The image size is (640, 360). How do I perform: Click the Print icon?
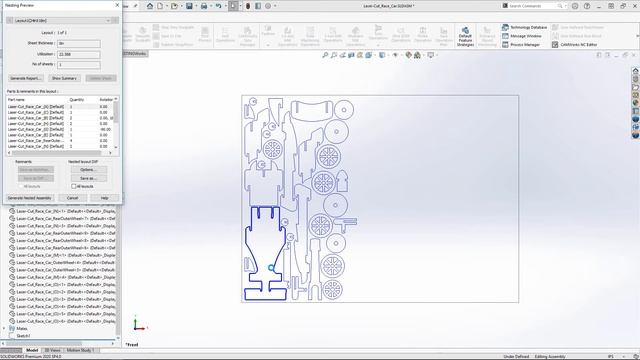point(204,6)
